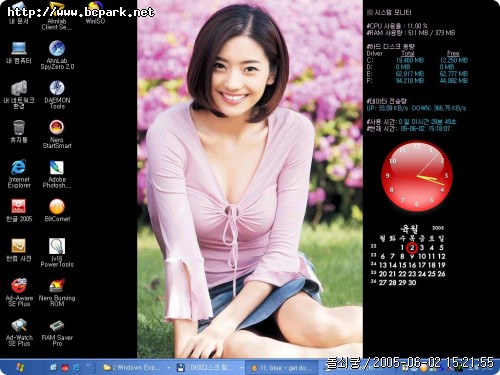The image size is (500, 375).
Task: Switch to Windows Exp... taskbar group
Action: coord(136,368)
